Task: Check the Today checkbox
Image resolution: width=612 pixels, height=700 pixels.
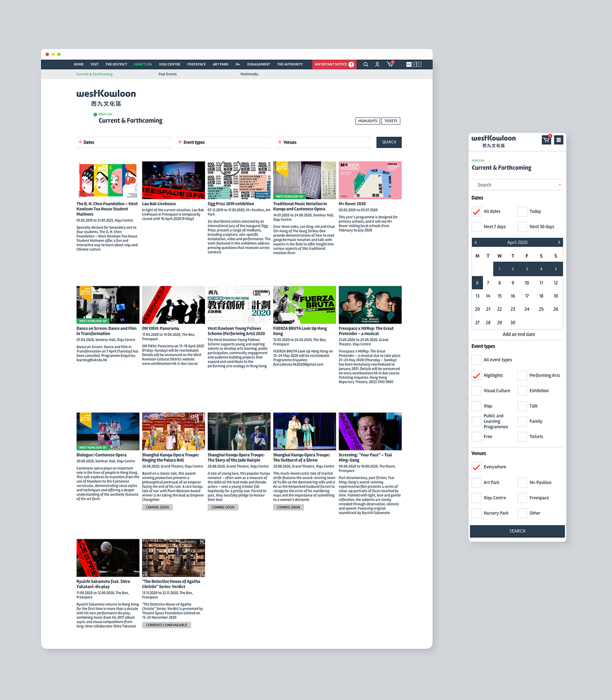Action: pos(522,211)
